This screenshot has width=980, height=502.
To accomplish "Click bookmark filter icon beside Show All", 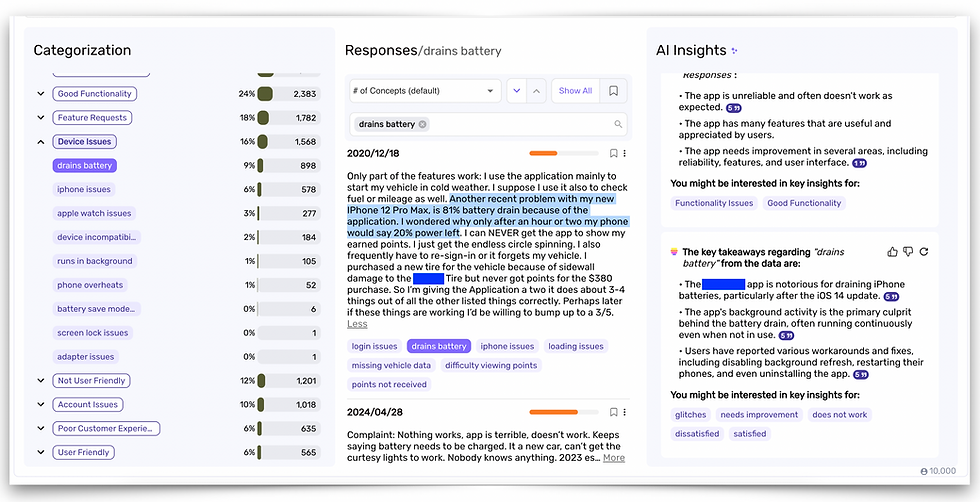I will [x=613, y=91].
